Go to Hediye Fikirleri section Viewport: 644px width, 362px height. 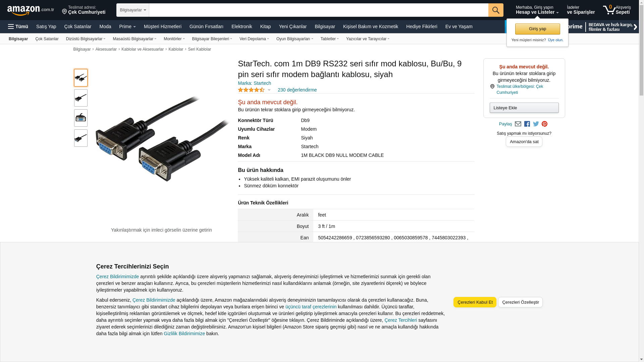tap(422, 26)
